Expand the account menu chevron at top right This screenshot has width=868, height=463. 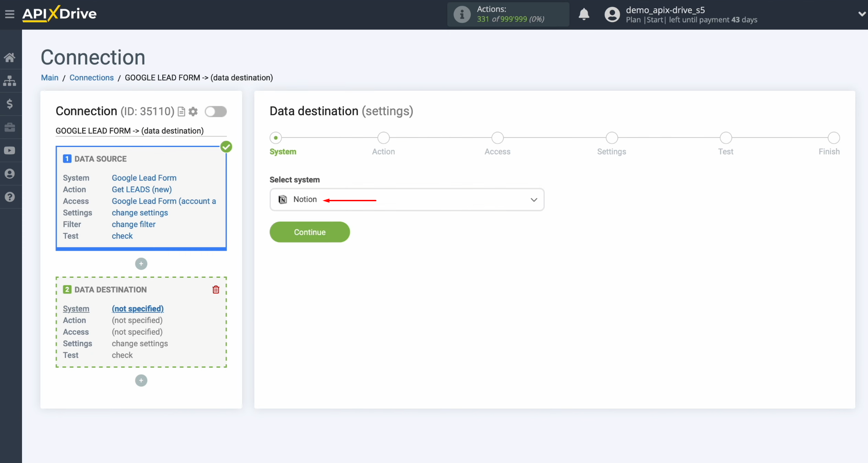click(x=861, y=14)
